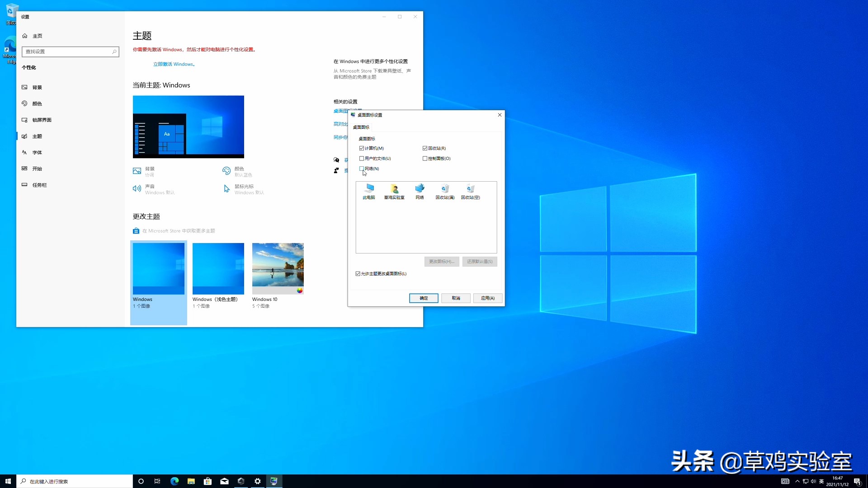
Task: Expand hidden icons in the system tray
Action: tap(797, 481)
